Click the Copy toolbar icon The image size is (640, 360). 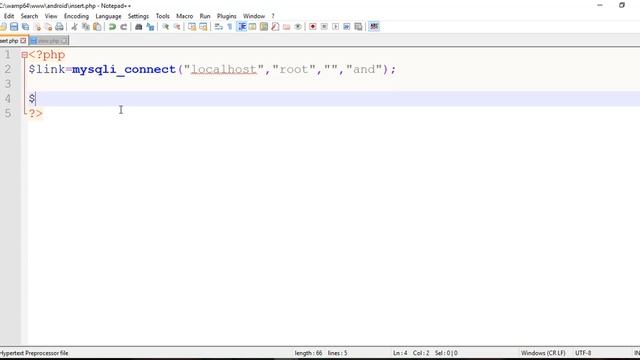point(86,27)
